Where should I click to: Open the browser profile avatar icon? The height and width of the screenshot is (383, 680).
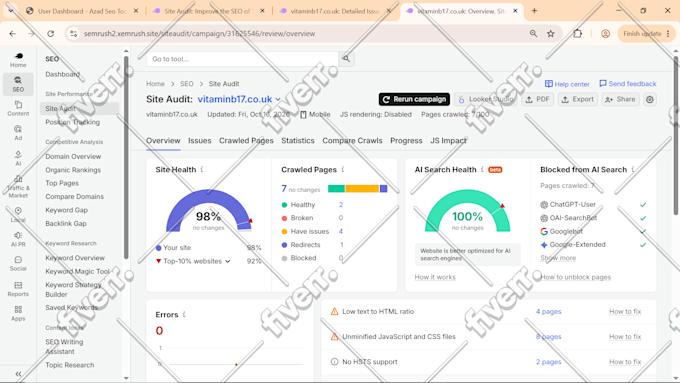605,33
